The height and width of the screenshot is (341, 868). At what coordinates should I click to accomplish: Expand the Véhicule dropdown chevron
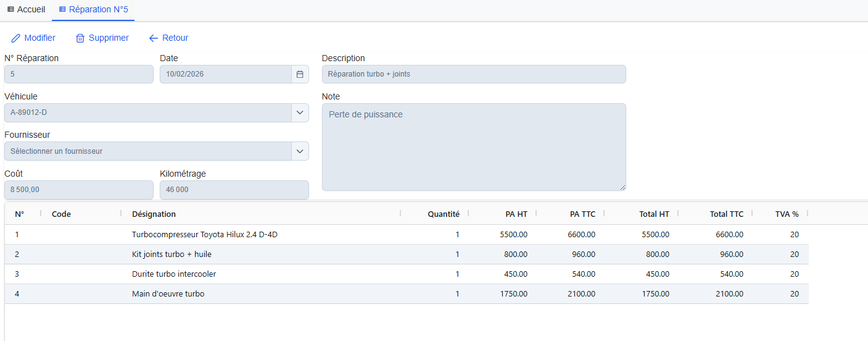click(x=300, y=112)
